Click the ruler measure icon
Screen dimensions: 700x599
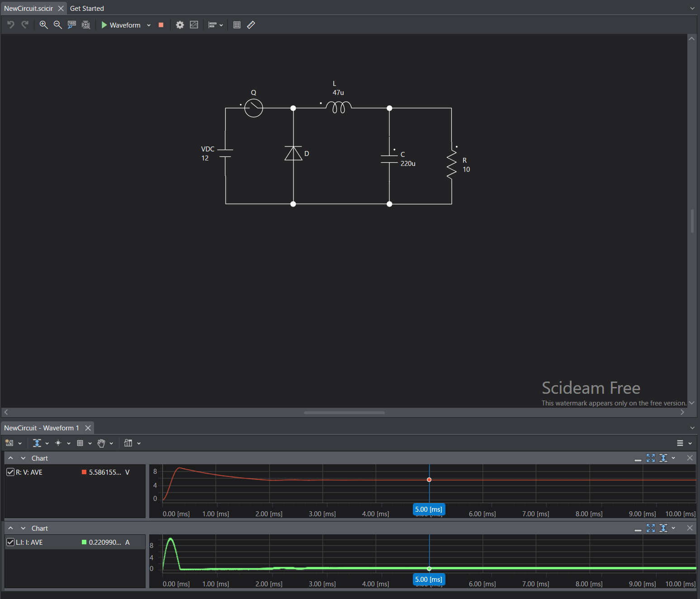pos(251,25)
